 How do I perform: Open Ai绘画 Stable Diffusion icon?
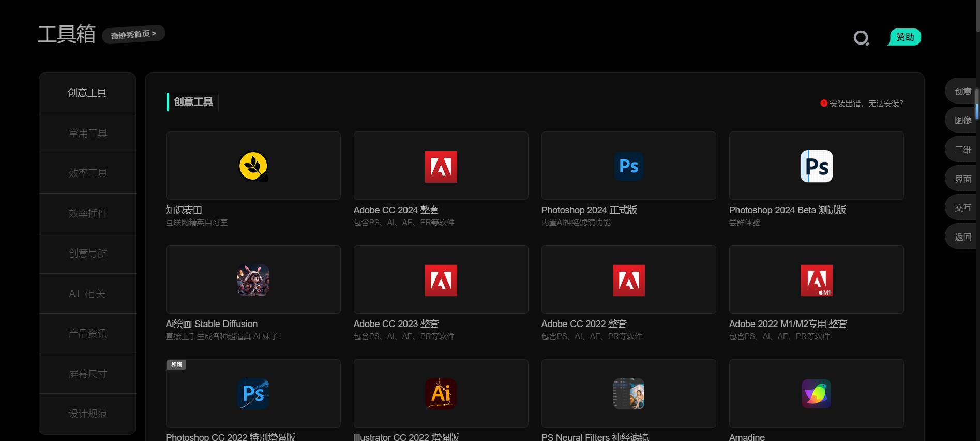pos(253,280)
